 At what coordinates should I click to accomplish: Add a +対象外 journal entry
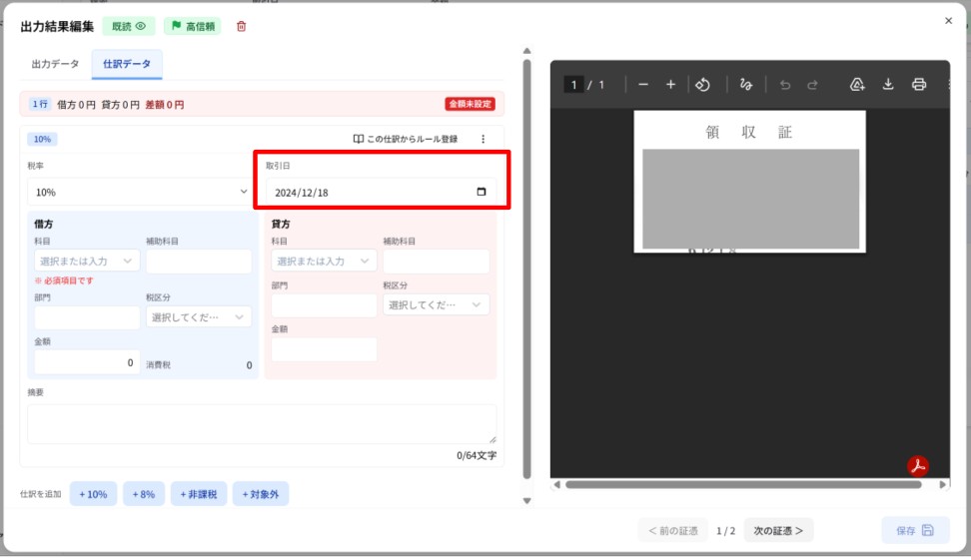pos(260,494)
